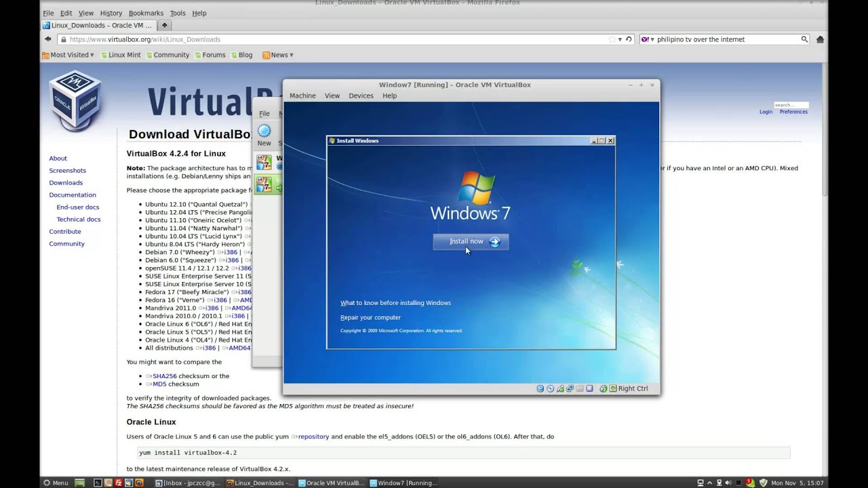Click show desktop icon in taskbar
Viewport: 868px width, 488px height.
pos(79,483)
